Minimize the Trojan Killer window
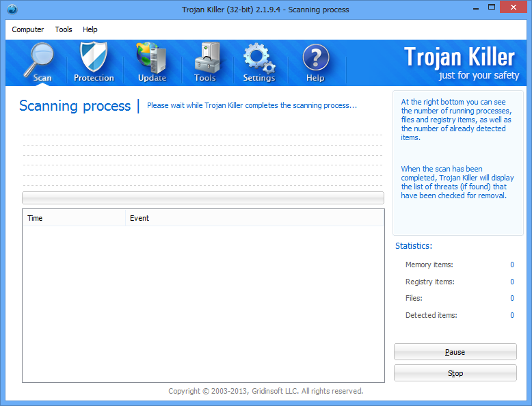 [x=476, y=8]
